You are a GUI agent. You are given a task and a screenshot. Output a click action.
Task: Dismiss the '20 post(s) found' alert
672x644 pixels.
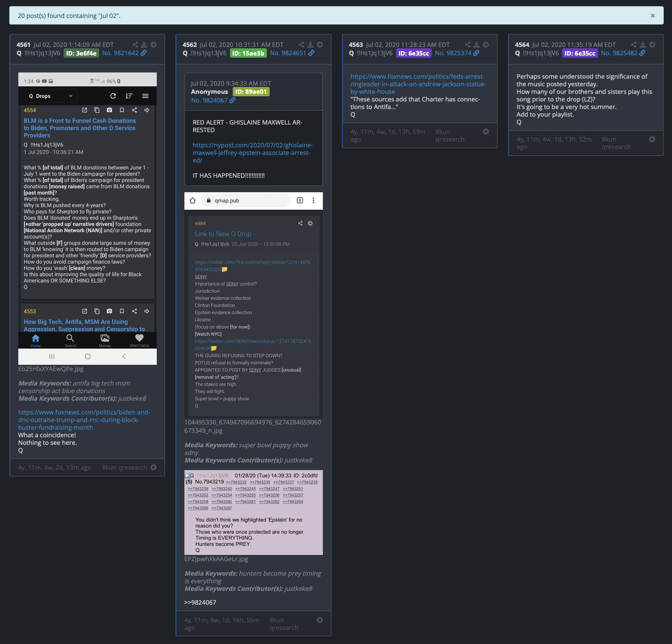tap(652, 16)
